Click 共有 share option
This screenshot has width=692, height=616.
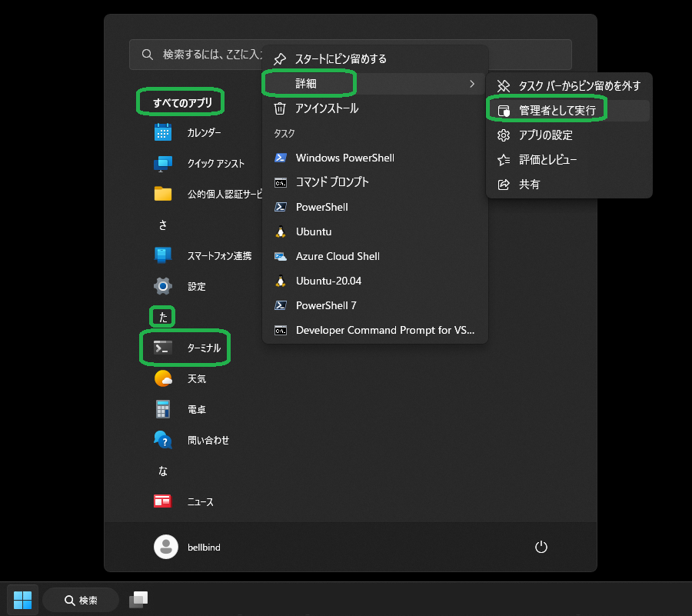click(x=569, y=184)
